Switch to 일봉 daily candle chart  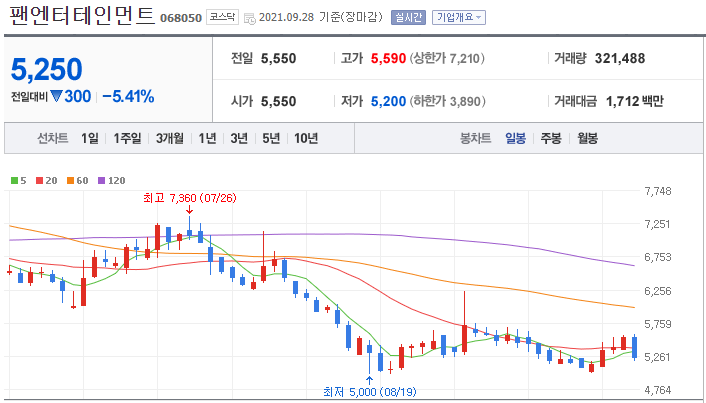tap(515, 138)
